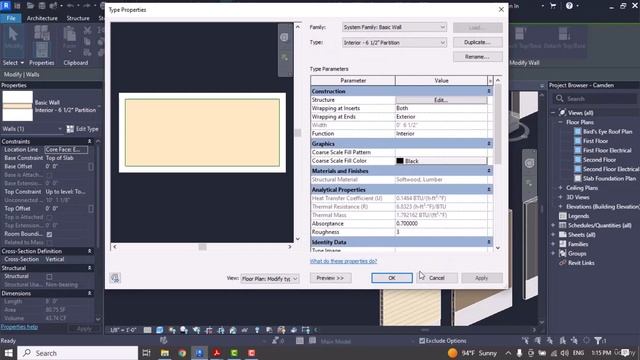Expand Ceiling Plans in Project Browser
This screenshot has height=360, width=640.
pos(560,188)
